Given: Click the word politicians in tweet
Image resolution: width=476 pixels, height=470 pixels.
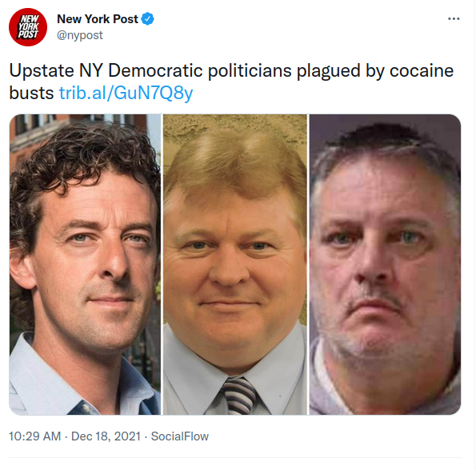Looking at the screenshot, I should (250, 70).
